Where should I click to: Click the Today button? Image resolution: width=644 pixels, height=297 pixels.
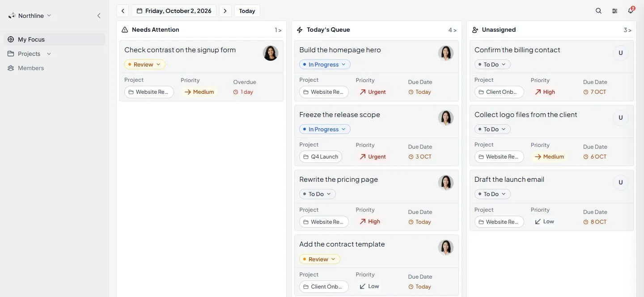click(247, 11)
